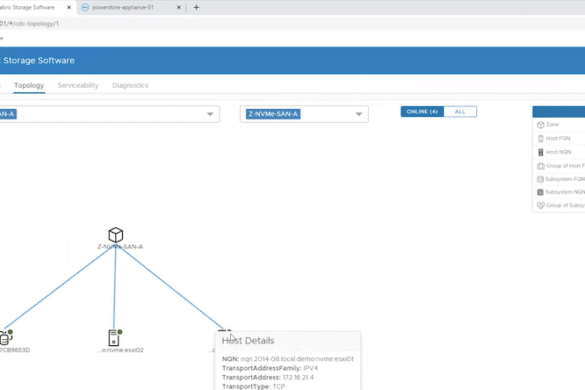The height and width of the screenshot is (390, 585).
Task: Click the Zone legend label
Action: 553,125
